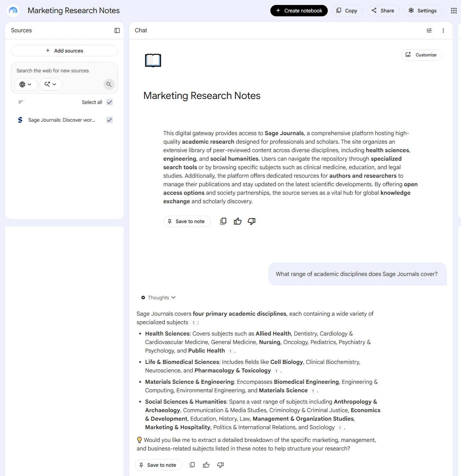Click citation 1 after specialized subjects

tap(193, 323)
